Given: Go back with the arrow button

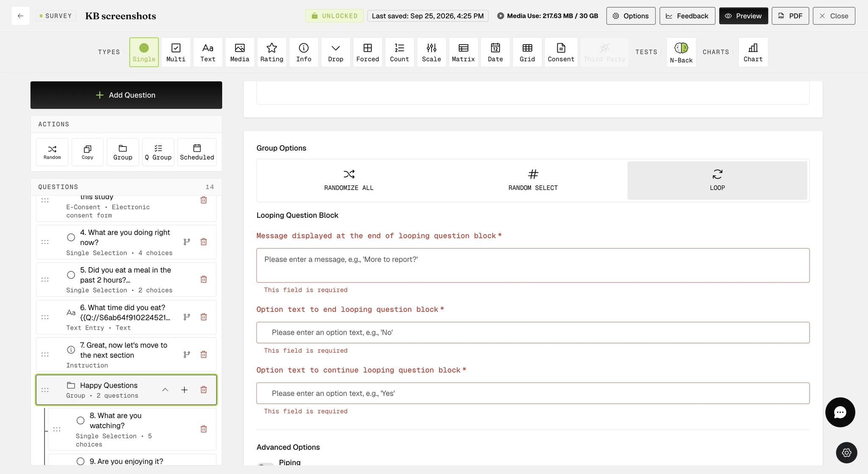Looking at the screenshot, I should 20,16.
